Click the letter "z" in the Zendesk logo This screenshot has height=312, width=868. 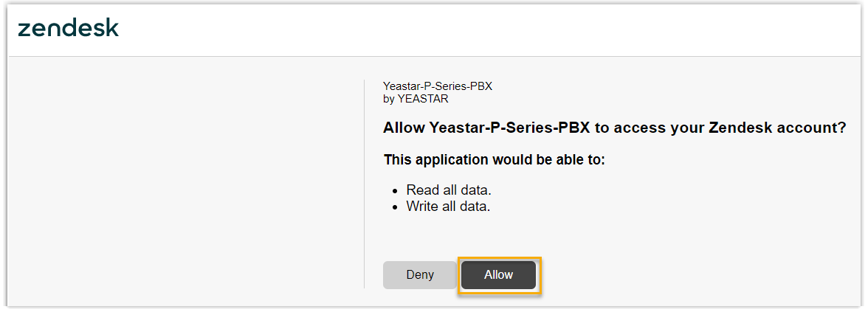pyautogui.click(x=24, y=30)
